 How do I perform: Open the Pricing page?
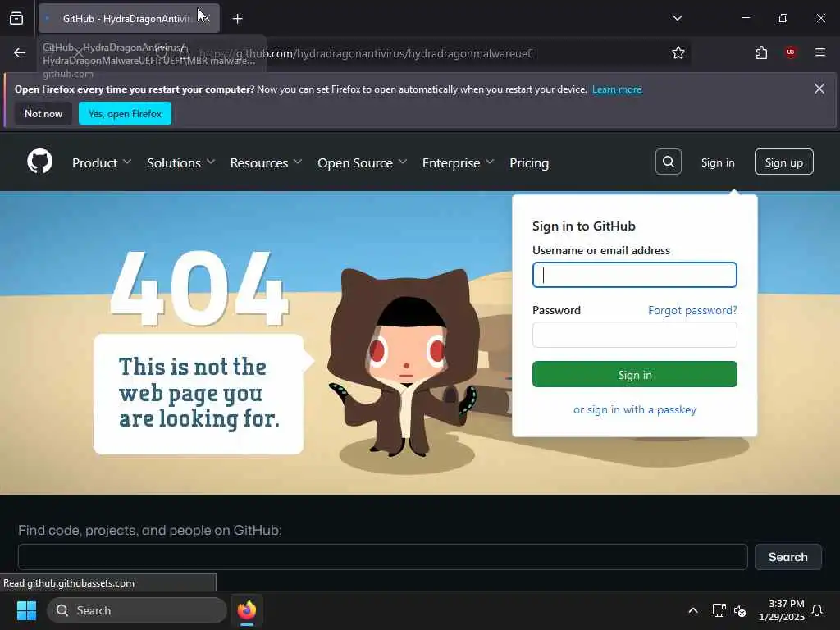(x=529, y=163)
